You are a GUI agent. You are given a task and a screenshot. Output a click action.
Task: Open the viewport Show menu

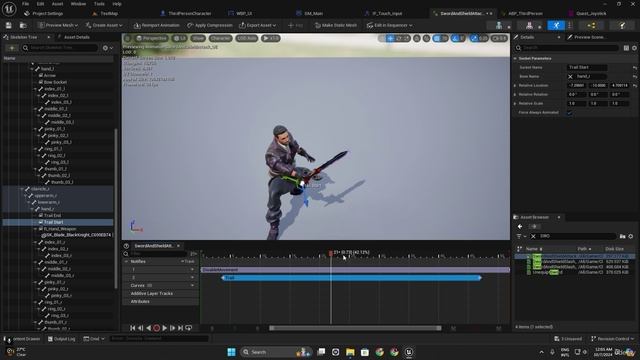198,38
